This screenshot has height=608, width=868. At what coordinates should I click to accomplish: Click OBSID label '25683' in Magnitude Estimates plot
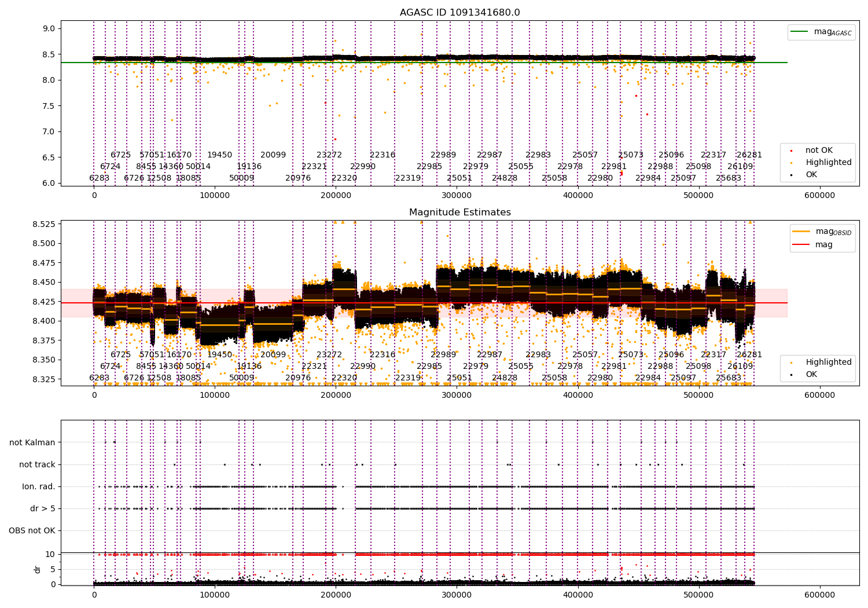(x=729, y=378)
